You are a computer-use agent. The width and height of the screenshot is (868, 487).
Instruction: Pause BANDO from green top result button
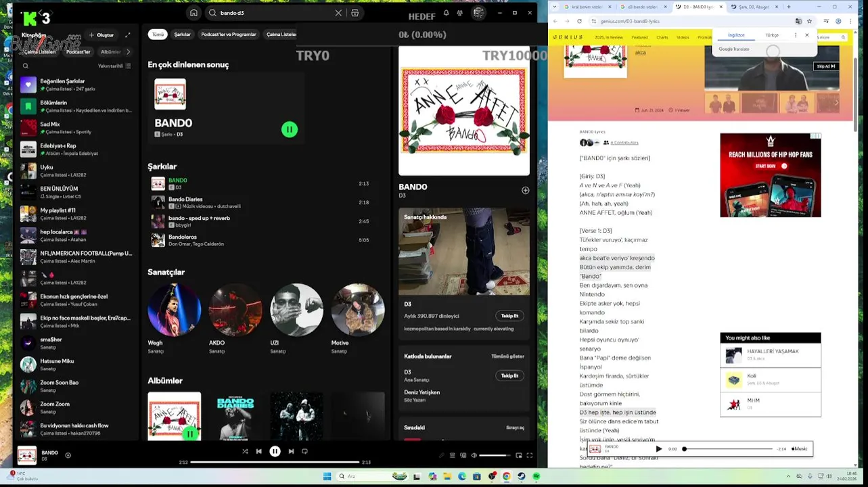(x=290, y=129)
